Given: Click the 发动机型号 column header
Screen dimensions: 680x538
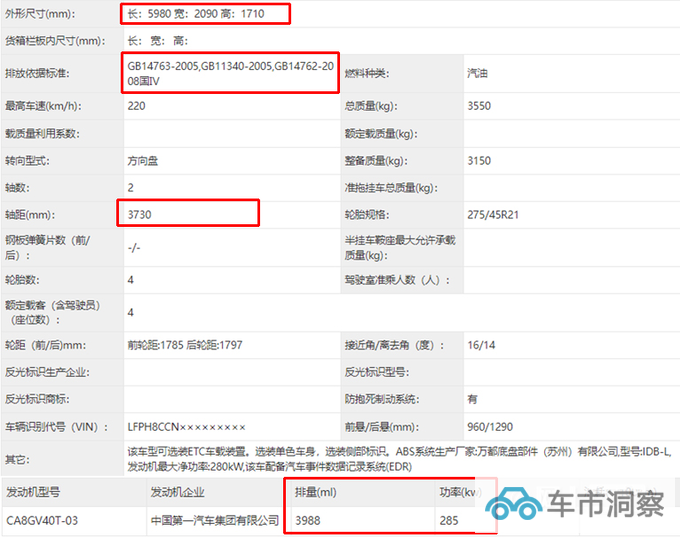Looking at the screenshot, I should click(33, 492).
